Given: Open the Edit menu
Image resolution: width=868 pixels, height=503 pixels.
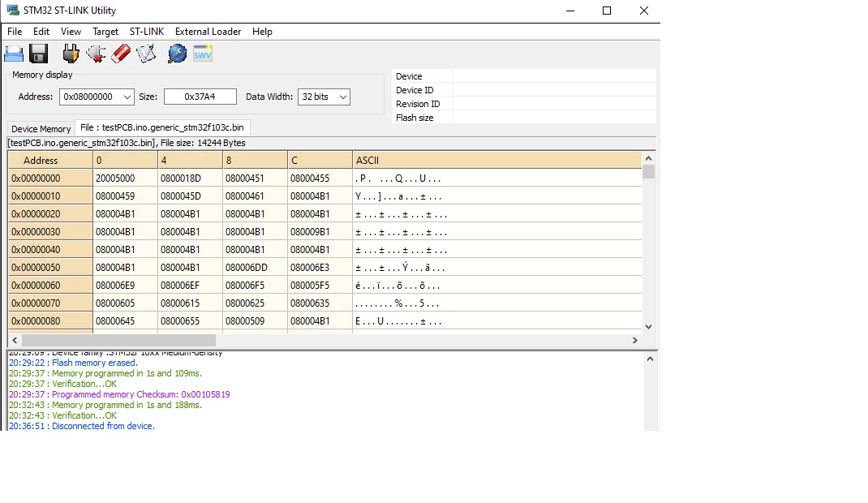Looking at the screenshot, I should point(41,32).
